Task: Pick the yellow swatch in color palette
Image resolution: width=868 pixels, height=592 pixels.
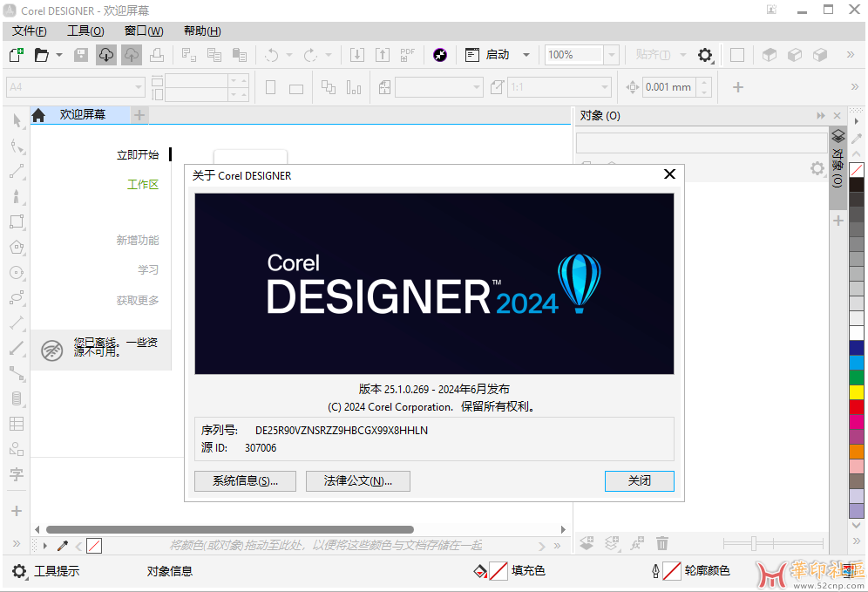Action: [857, 392]
